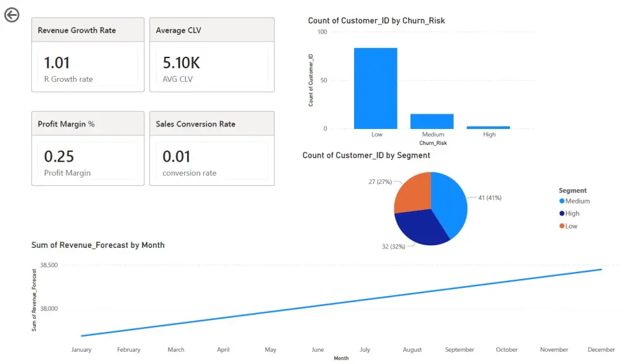The height and width of the screenshot is (364, 639).
Task: Click the April axis label
Action: (x=223, y=350)
